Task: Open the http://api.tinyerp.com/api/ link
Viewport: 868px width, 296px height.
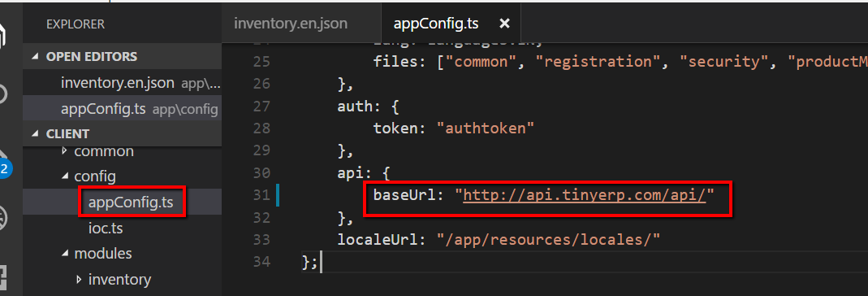Action: (585, 195)
